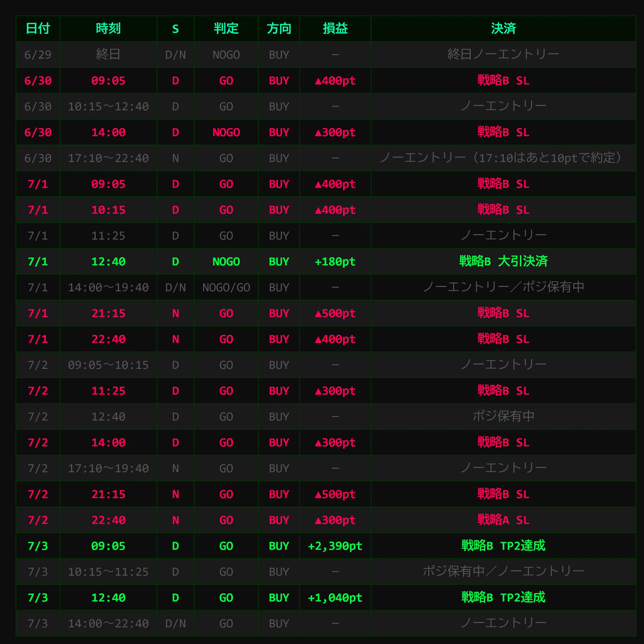This screenshot has width=644, height=644.
Task: Click the +180pt profit cell
Action: 335,262
